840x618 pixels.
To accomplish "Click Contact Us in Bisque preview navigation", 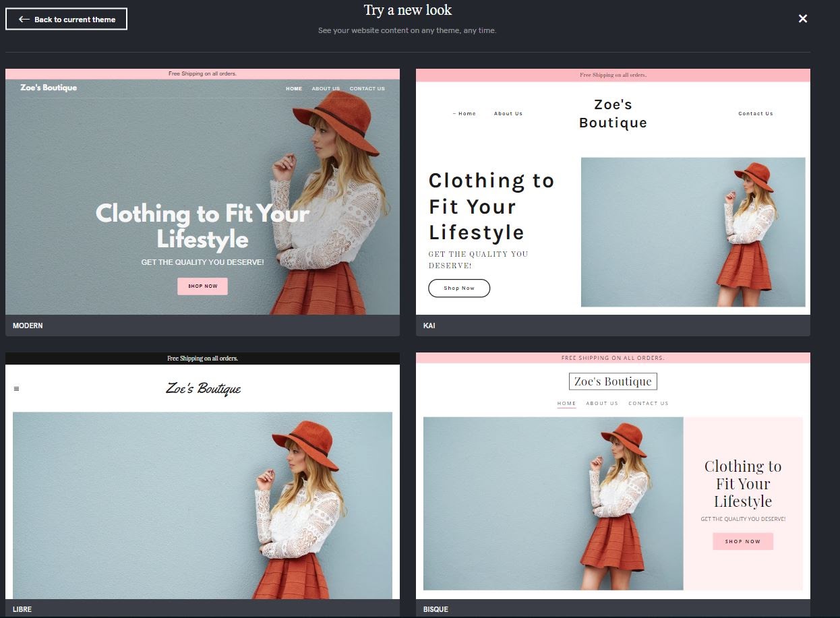I will pyautogui.click(x=649, y=404).
